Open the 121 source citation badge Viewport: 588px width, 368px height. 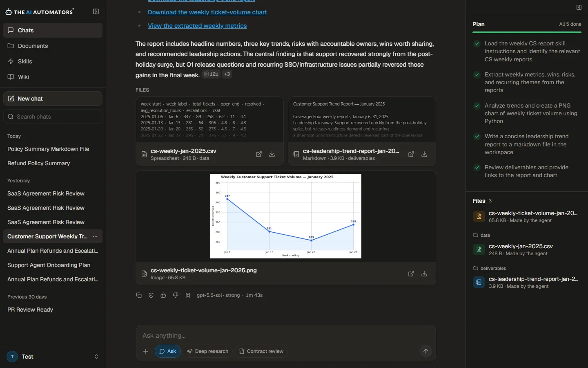[x=212, y=74]
